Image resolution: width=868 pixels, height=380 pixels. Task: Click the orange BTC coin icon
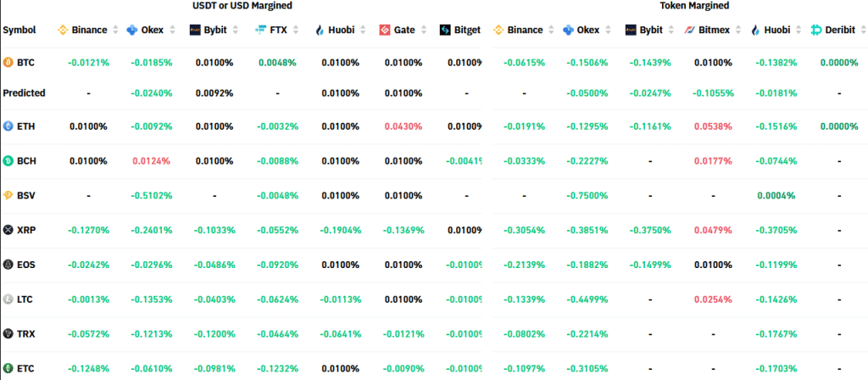click(x=8, y=63)
